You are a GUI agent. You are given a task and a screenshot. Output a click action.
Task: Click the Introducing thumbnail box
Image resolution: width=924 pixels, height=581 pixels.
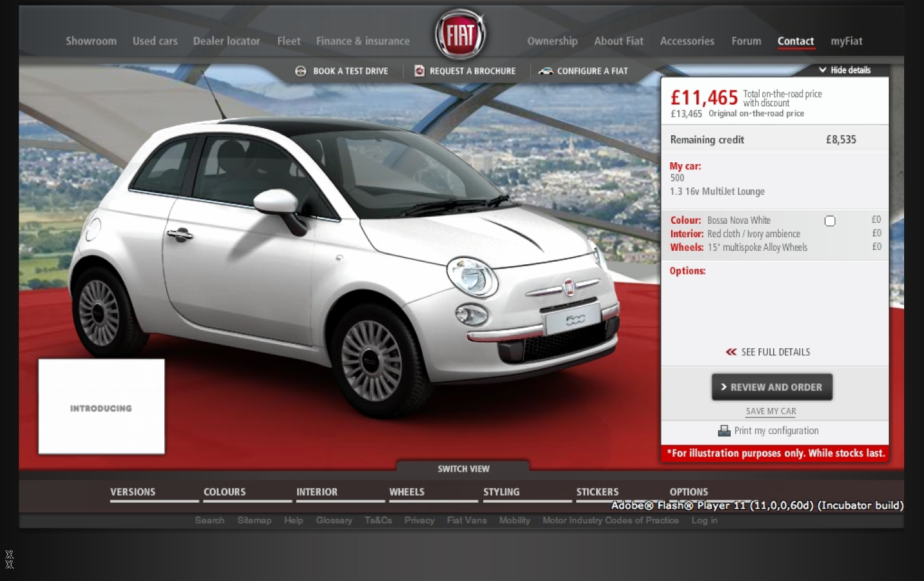(x=101, y=407)
